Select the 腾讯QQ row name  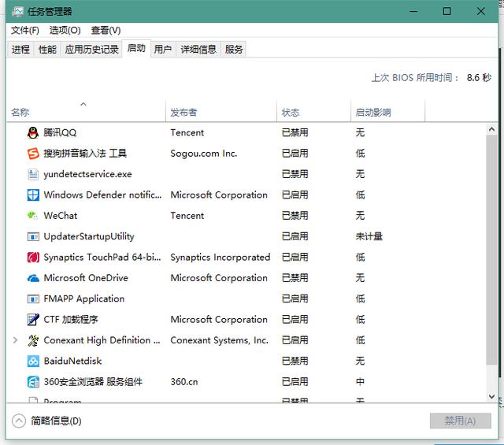pyautogui.click(x=60, y=132)
